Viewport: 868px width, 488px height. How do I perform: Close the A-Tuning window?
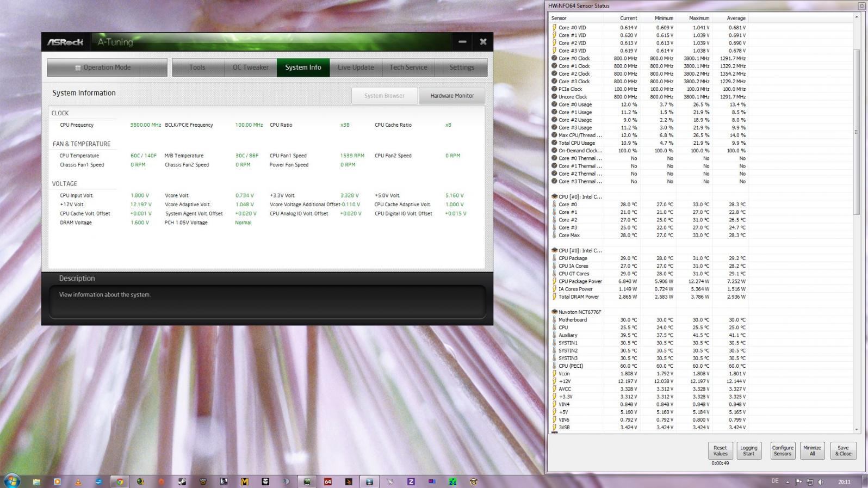pos(483,42)
